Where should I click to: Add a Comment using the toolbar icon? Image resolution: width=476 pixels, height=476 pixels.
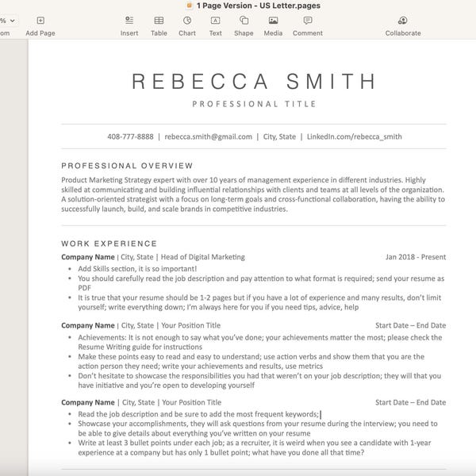(x=308, y=21)
